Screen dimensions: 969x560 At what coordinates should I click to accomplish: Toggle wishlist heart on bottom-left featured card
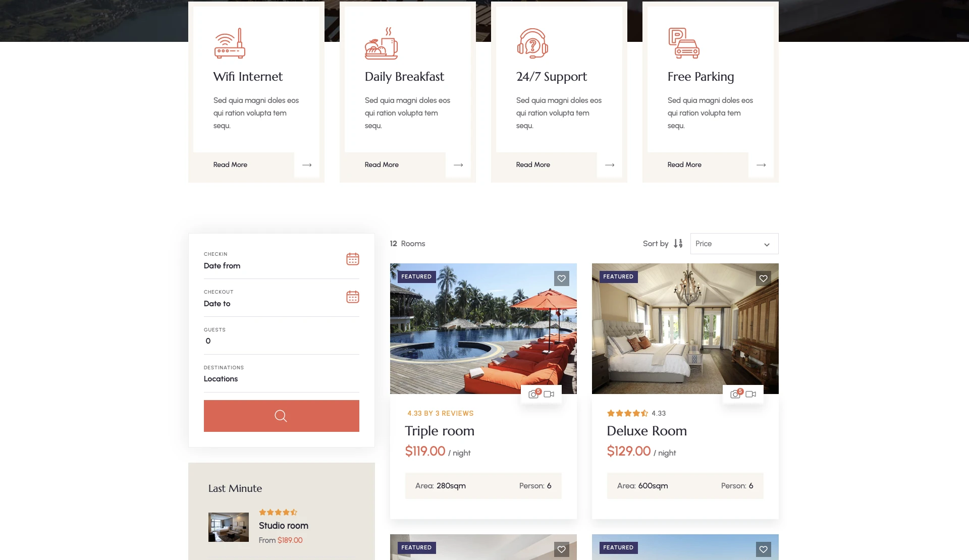[561, 549]
